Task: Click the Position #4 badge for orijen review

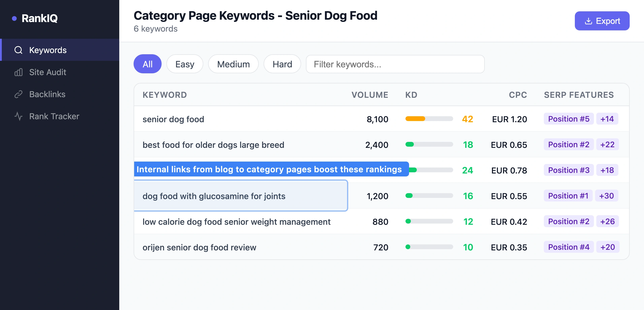Action: (568, 247)
